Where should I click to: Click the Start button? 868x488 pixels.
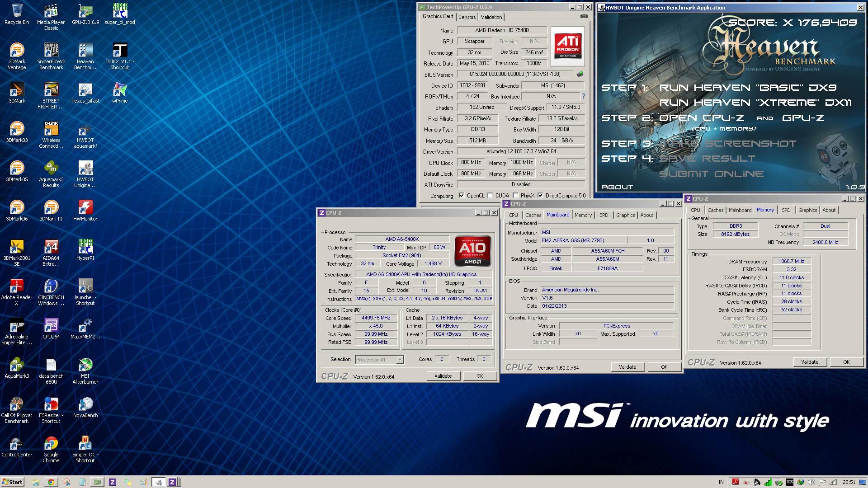pyautogui.click(x=12, y=482)
